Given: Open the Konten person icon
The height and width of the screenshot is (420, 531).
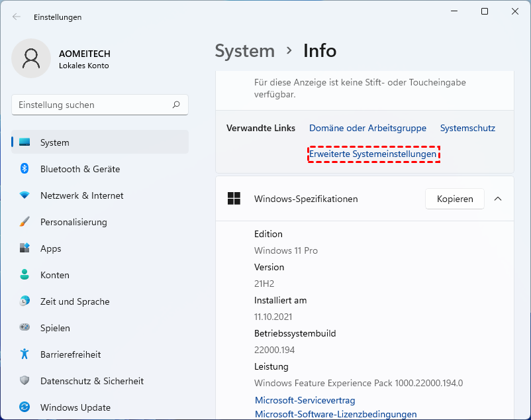Looking at the screenshot, I should point(24,275).
